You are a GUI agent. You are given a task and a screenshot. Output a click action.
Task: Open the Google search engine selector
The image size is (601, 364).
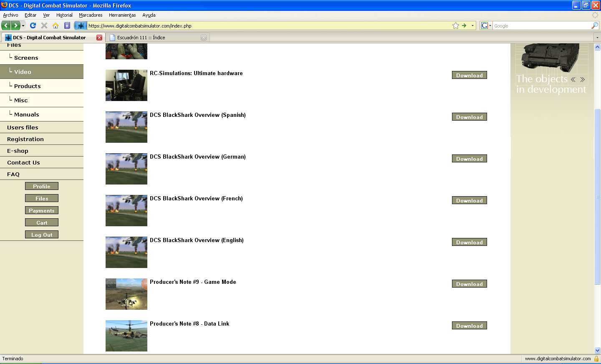tap(486, 26)
